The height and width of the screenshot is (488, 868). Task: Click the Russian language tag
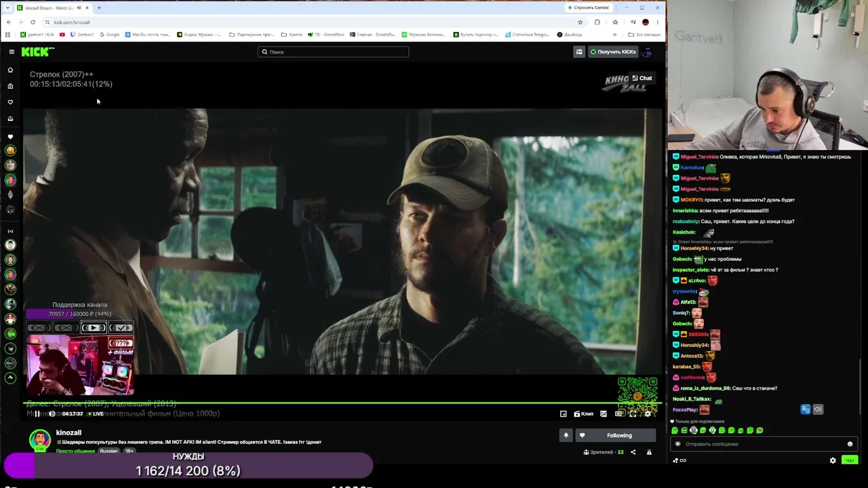pos(108,451)
